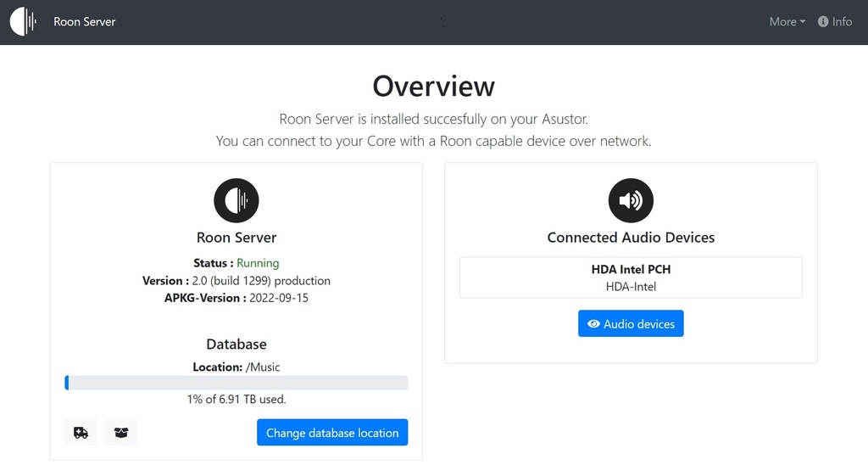Click the open box archive icon button
Image resolution: width=868 pixels, height=465 pixels.
[x=121, y=432]
